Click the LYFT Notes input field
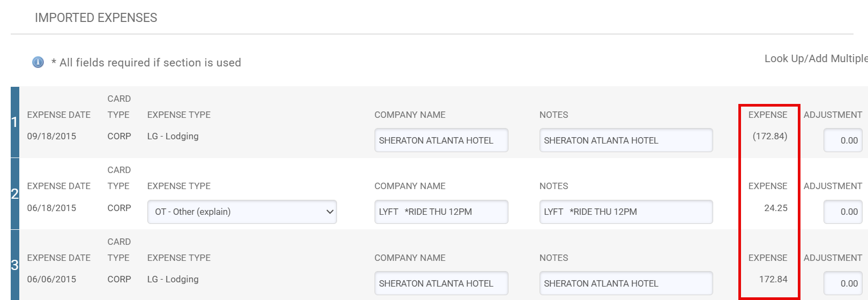Viewport: 868px width, 300px height. point(625,212)
